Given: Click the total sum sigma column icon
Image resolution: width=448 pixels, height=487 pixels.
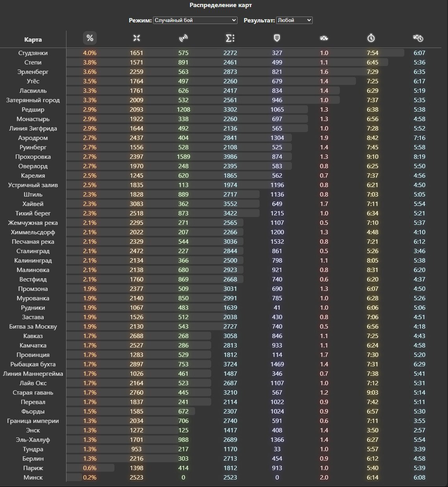Looking at the screenshot, I should [230, 38].
